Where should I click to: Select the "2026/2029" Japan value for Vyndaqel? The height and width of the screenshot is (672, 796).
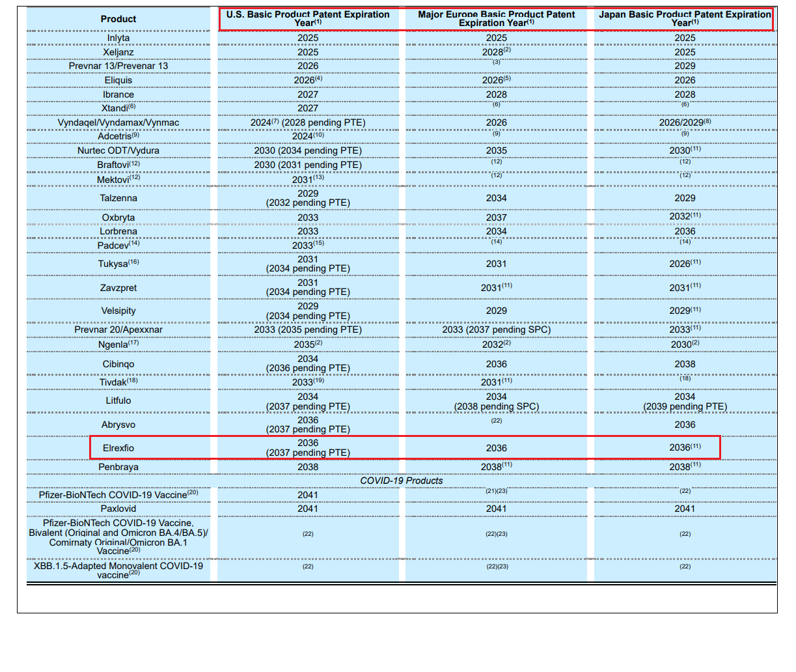point(685,122)
